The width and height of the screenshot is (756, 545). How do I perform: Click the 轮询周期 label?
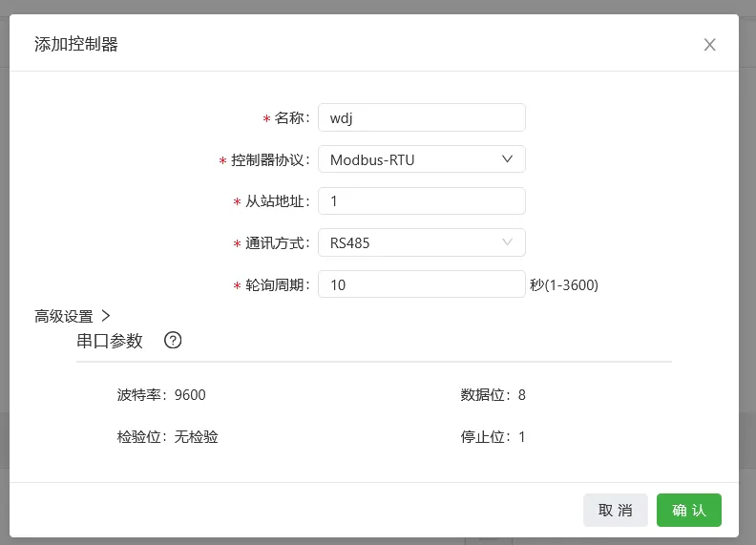(275, 285)
